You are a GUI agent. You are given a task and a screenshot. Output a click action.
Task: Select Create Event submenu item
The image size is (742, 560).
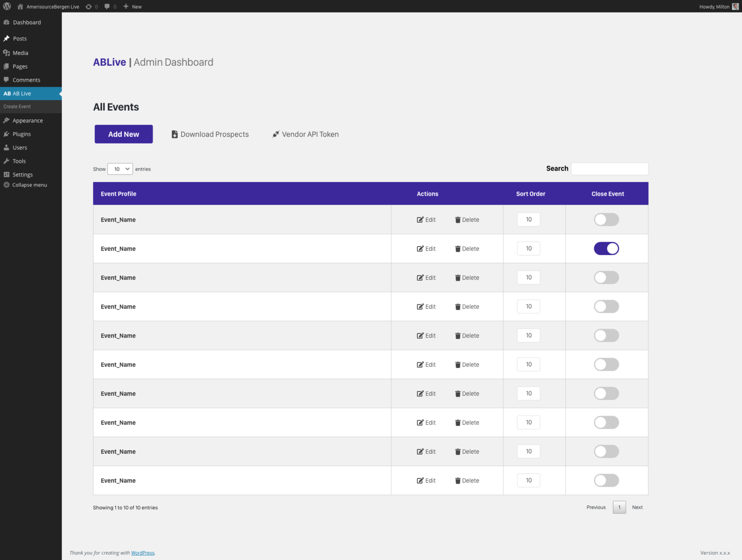[17, 107]
